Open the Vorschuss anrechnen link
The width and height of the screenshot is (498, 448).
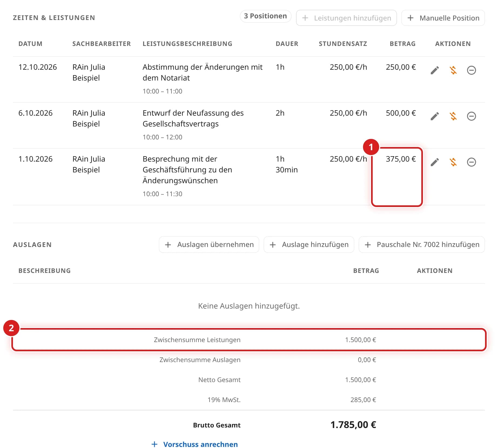point(194,444)
